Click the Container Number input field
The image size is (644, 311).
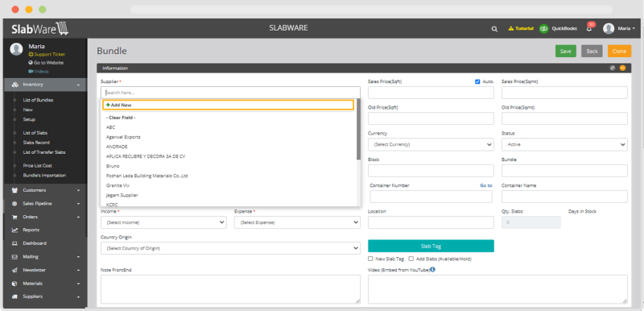[x=431, y=197]
